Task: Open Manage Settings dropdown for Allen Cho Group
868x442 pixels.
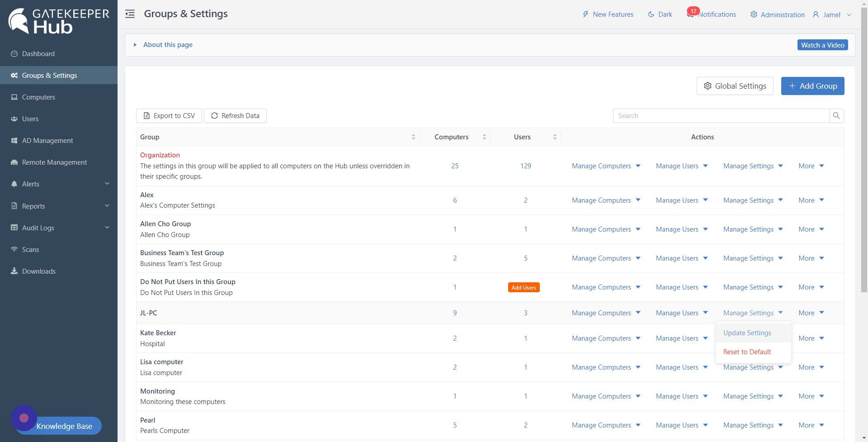Action: [x=753, y=229]
